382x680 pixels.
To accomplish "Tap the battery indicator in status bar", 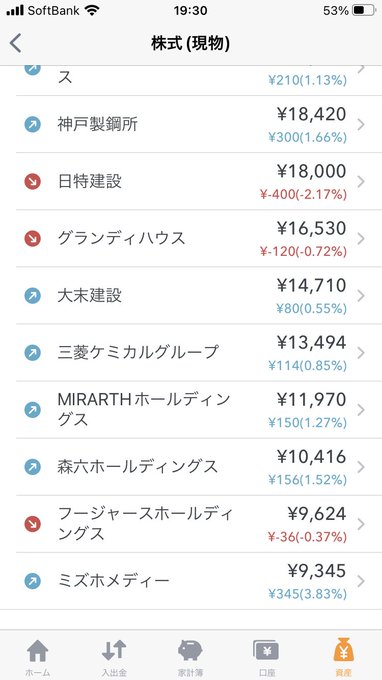I will tap(363, 10).
